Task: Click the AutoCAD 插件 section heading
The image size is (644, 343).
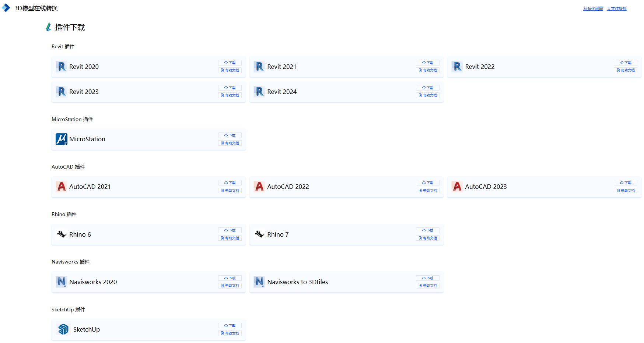Action: point(68,167)
